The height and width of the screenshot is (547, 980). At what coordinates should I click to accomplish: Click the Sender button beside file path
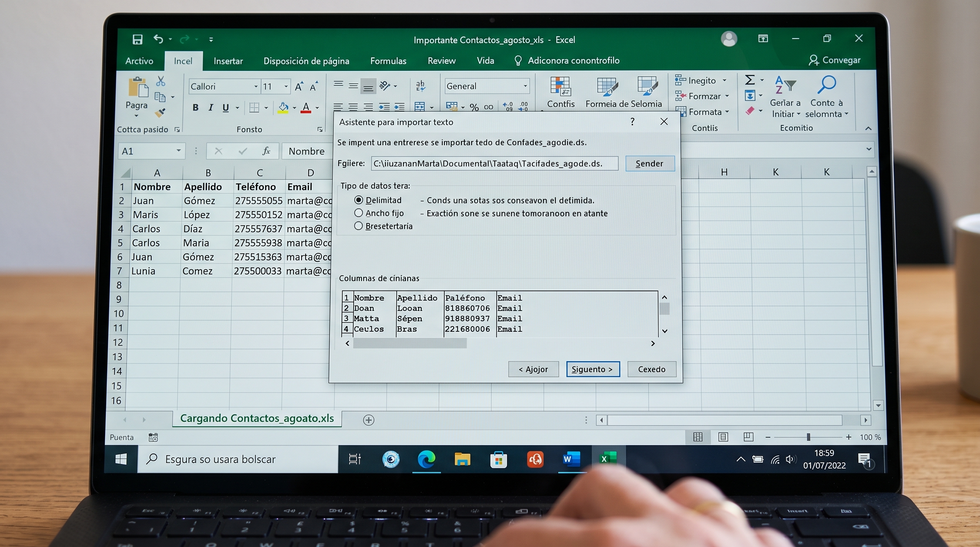coord(650,163)
